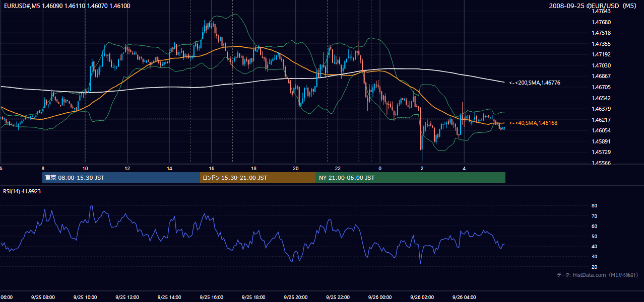Click price axis value 1.46867

[601, 76]
